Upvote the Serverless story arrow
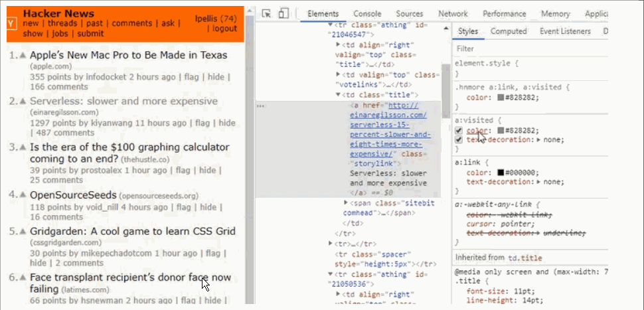 [x=23, y=101]
